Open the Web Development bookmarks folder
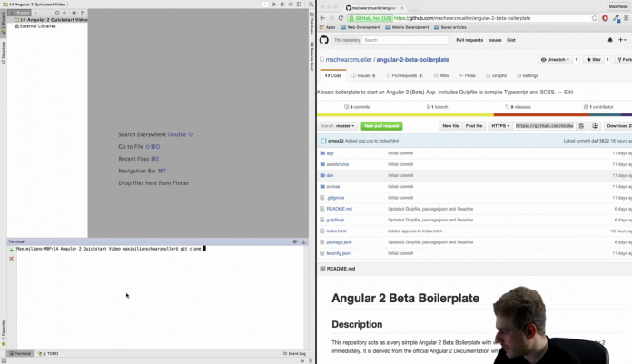 [360, 27]
